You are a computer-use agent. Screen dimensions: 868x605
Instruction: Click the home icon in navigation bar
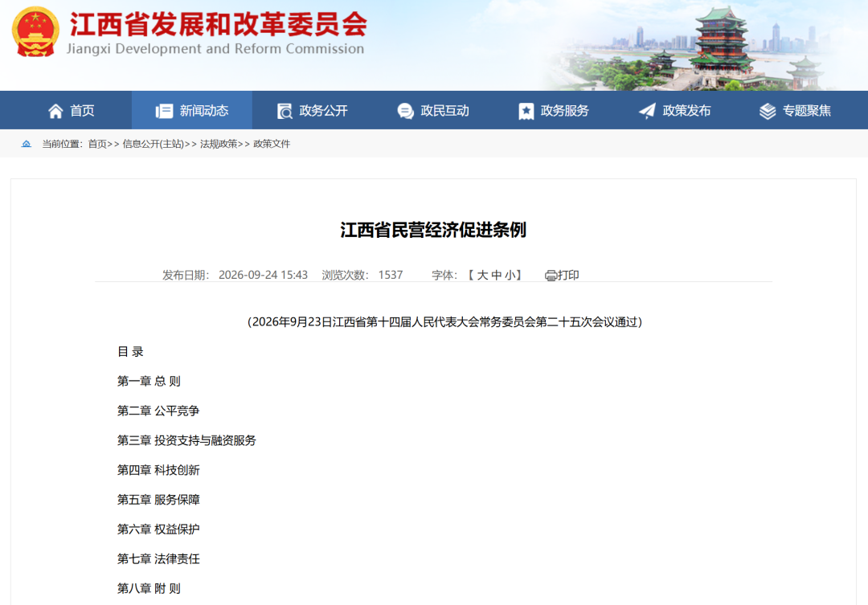(x=55, y=111)
